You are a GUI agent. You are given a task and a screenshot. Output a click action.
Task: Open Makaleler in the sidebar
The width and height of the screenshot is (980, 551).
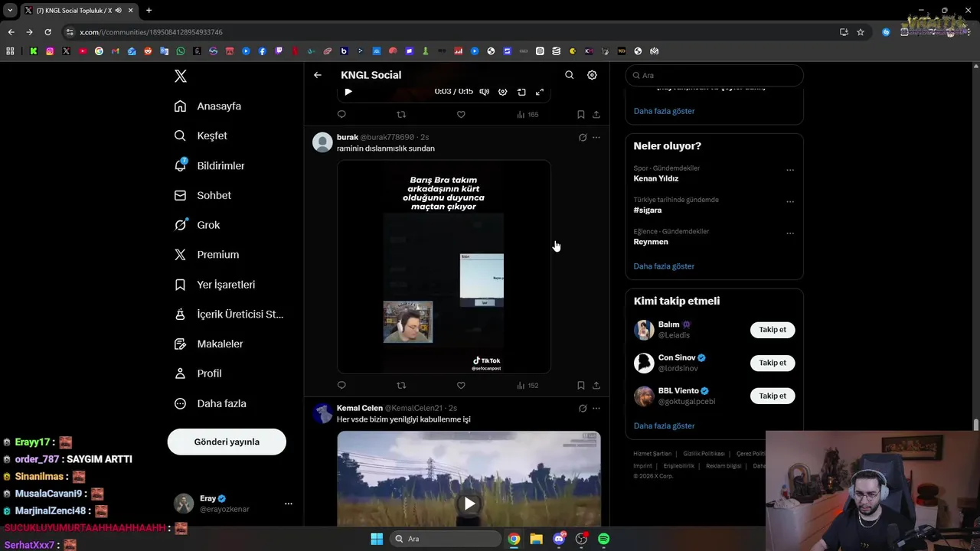click(x=208, y=344)
